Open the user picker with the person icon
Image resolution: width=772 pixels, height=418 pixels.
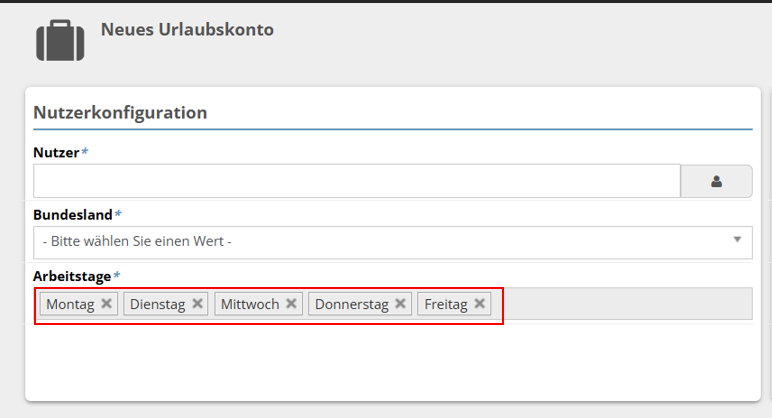click(716, 181)
